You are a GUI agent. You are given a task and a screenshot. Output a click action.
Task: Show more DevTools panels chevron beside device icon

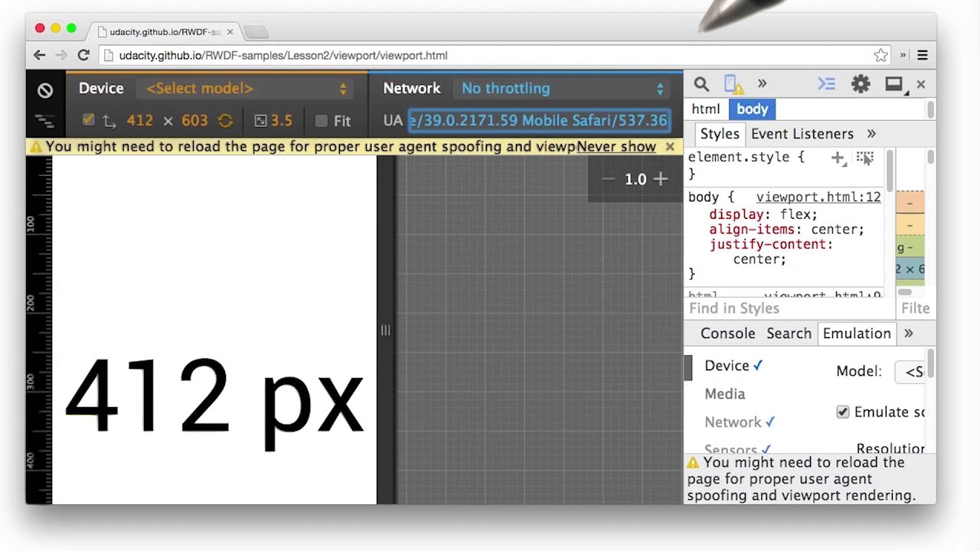click(x=762, y=83)
